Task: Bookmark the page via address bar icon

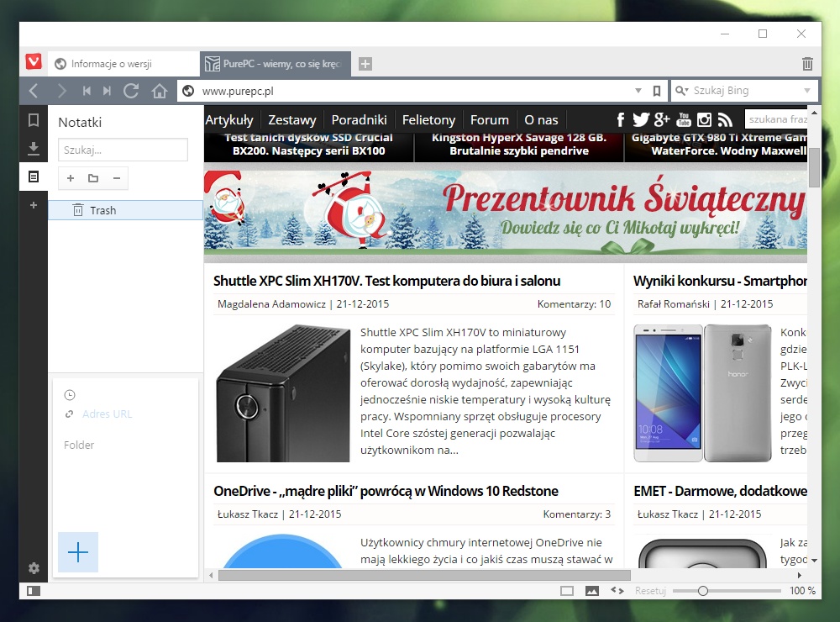Action: coord(657,91)
